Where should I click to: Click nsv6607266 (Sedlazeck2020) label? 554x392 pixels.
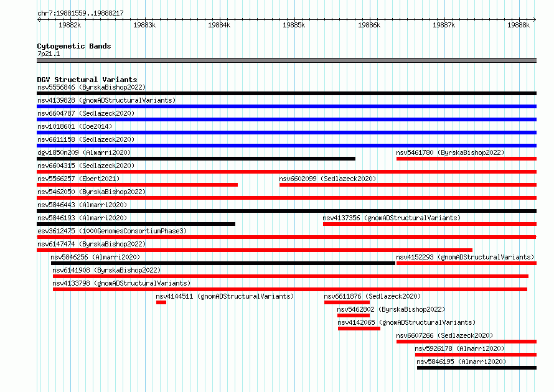[444, 335]
